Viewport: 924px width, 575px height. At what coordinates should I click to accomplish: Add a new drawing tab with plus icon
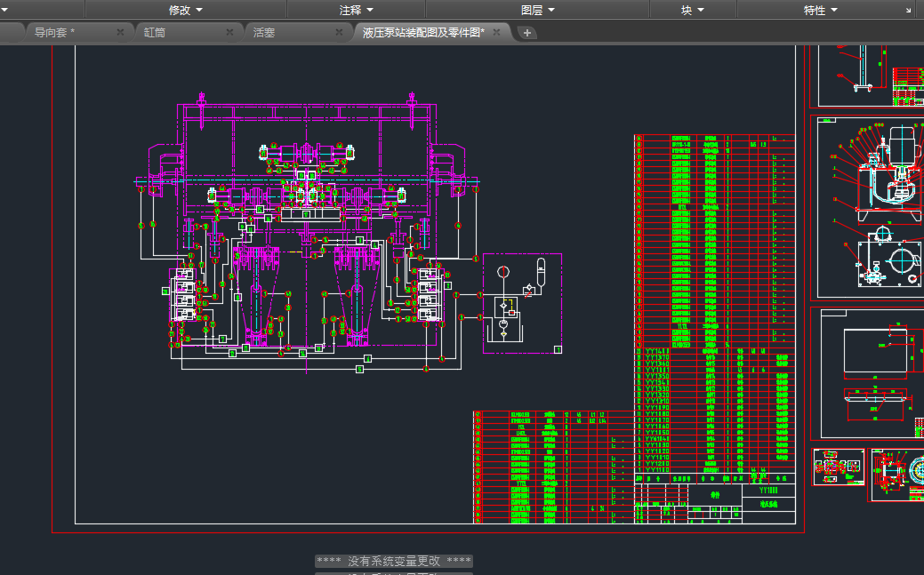click(527, 33)
